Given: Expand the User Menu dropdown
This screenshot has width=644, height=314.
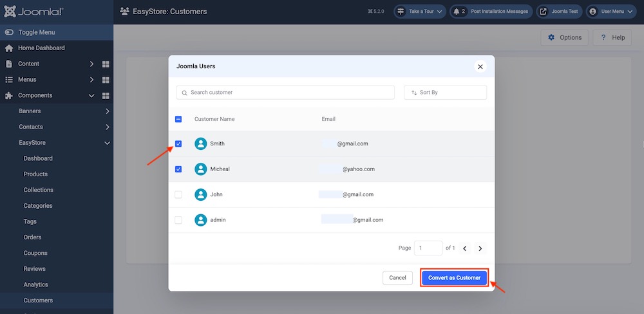Looking at the screenshot, I should tap(611, 12).
